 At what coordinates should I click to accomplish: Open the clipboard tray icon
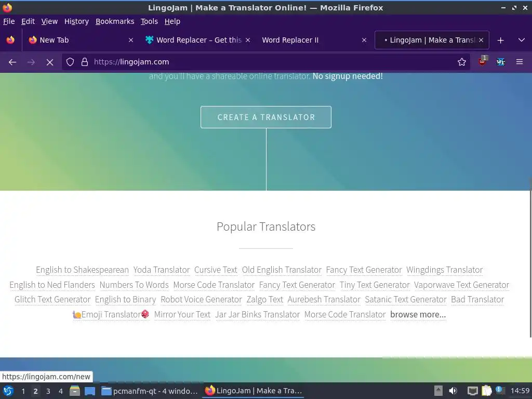coord(486,391)
